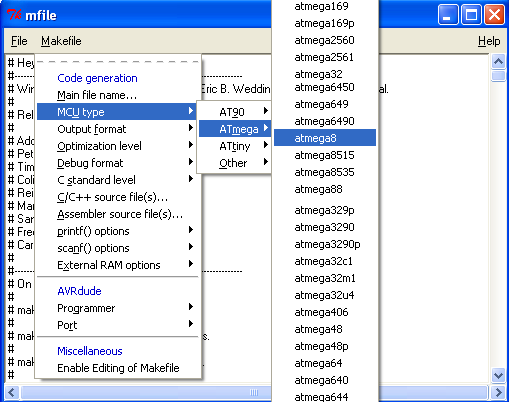The image size is (509, 402).
Task: Select atmega48 MCU
Action: click(325, 329)
